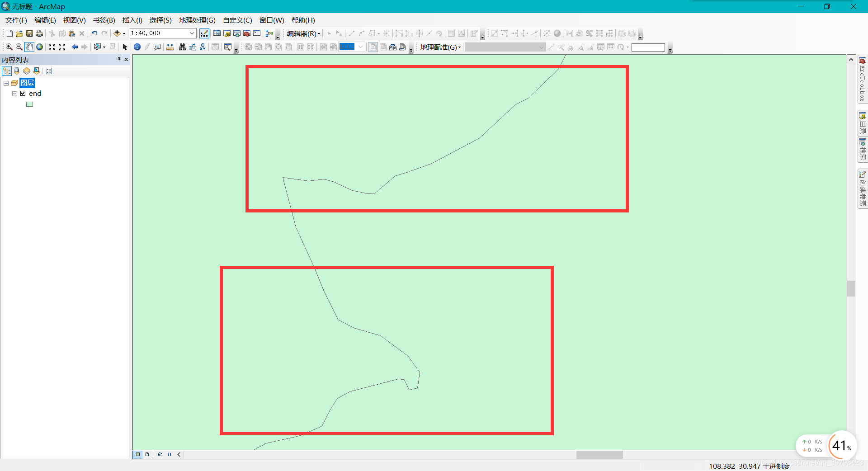
Task: Undo the last action
Action: point(94,33)
